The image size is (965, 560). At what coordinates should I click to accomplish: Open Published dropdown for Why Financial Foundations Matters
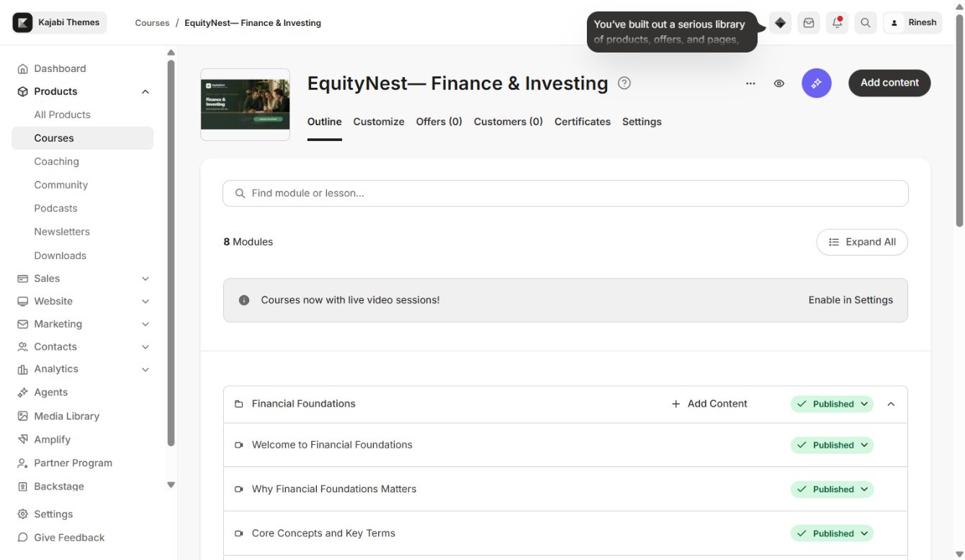pyautogui.click(x=832, y=489)
